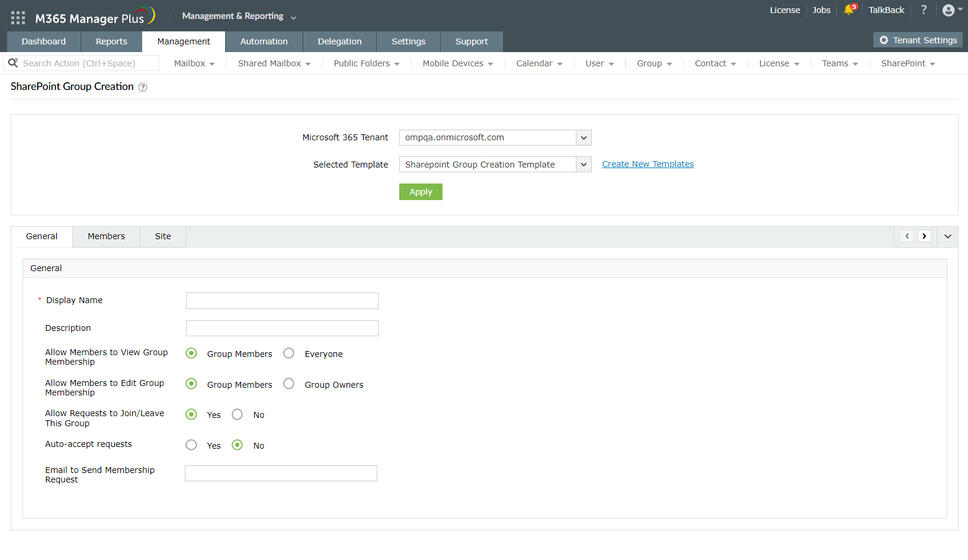Expand the Shared Mailbox menu

(x=274, y=63)
